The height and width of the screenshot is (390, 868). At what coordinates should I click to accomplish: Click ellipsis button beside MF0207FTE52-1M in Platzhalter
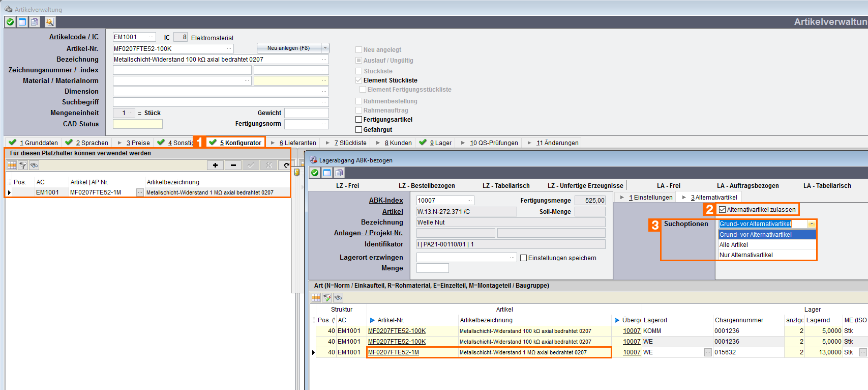tap(140, 192)
